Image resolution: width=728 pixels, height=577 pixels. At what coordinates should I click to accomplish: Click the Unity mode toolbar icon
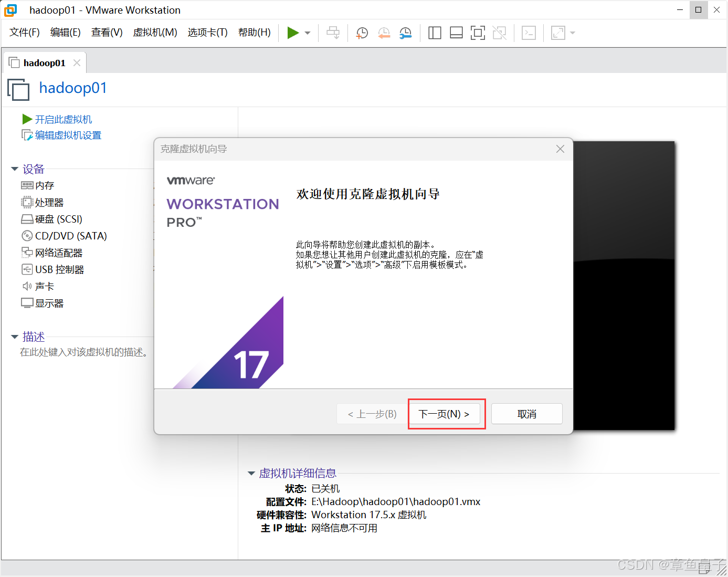coord(500,33)
